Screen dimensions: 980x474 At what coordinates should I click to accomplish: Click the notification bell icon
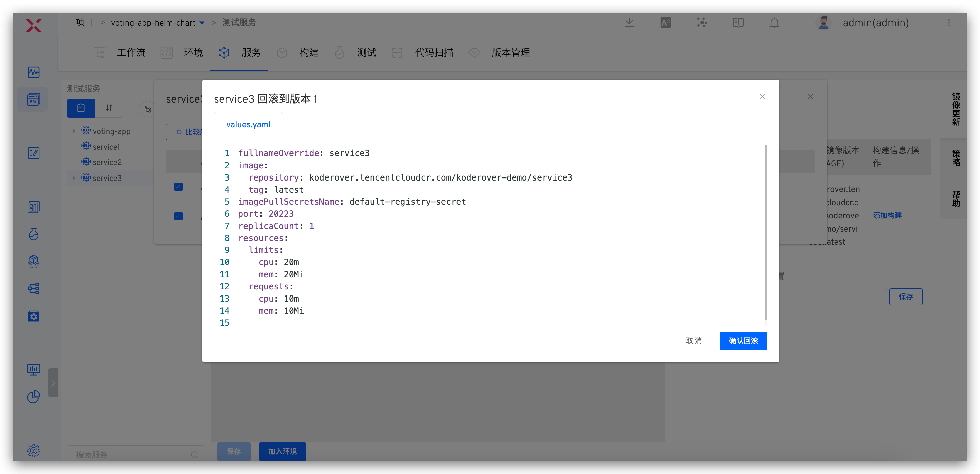[774, 23]
